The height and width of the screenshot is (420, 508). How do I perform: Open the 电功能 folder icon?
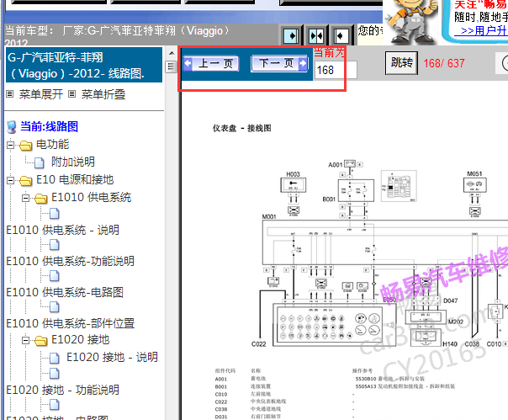point(25,146)
